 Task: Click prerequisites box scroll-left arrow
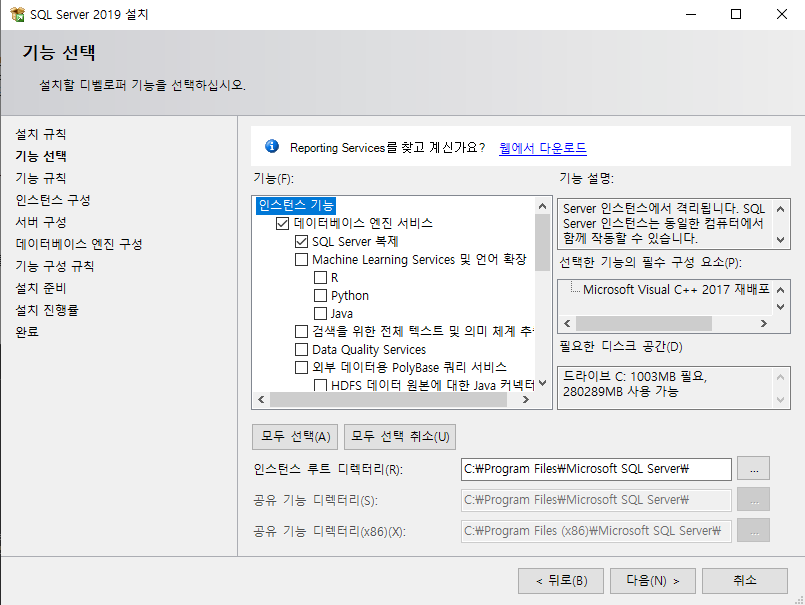tap(567, 324)
